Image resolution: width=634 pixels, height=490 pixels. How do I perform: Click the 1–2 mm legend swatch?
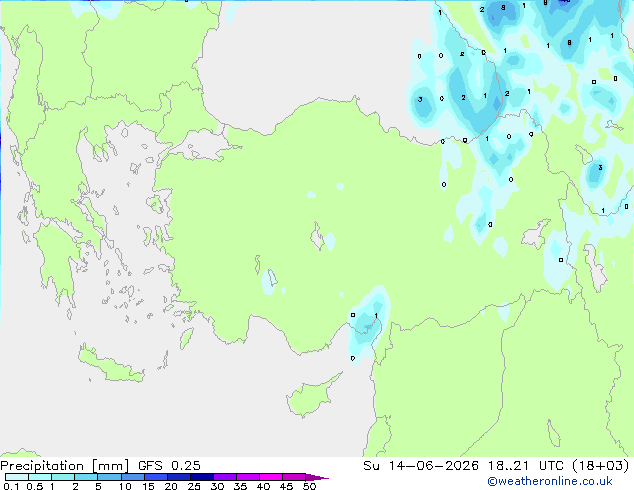pos(63,477)
